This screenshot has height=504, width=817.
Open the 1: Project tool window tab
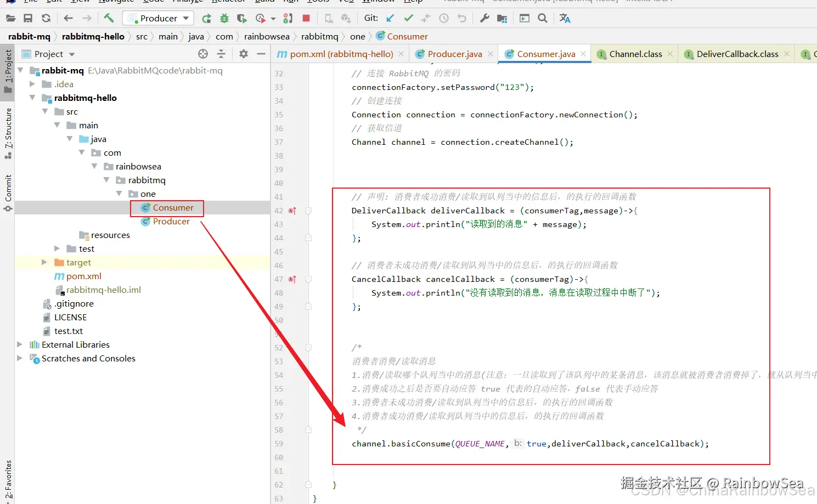(x=8, y=73)
